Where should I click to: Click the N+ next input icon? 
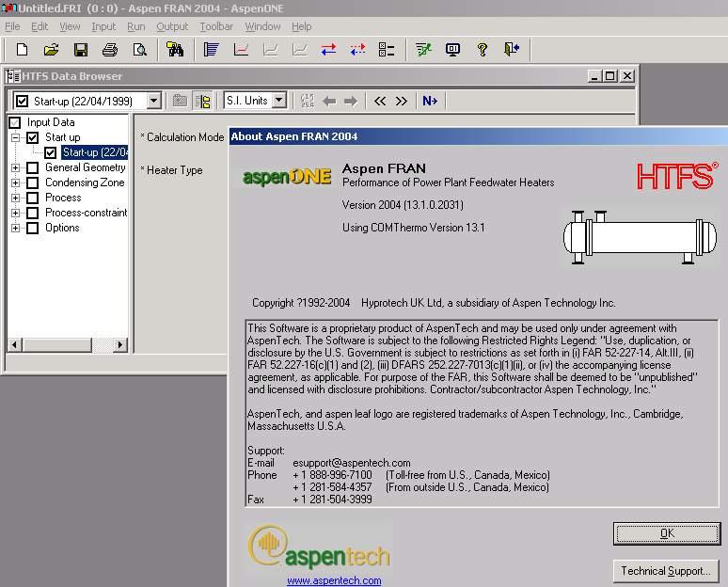[430, 101]
